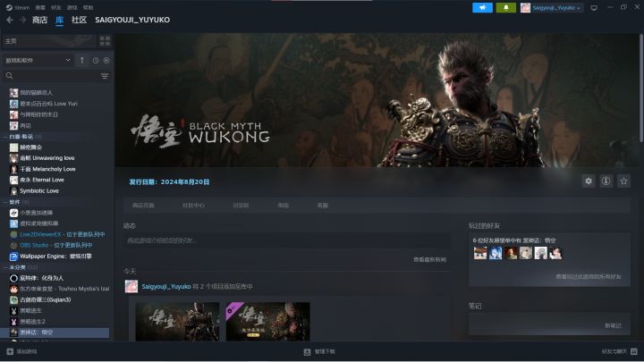
Task: Open the 社区中心 game link
Action: (x=193, y=206)
